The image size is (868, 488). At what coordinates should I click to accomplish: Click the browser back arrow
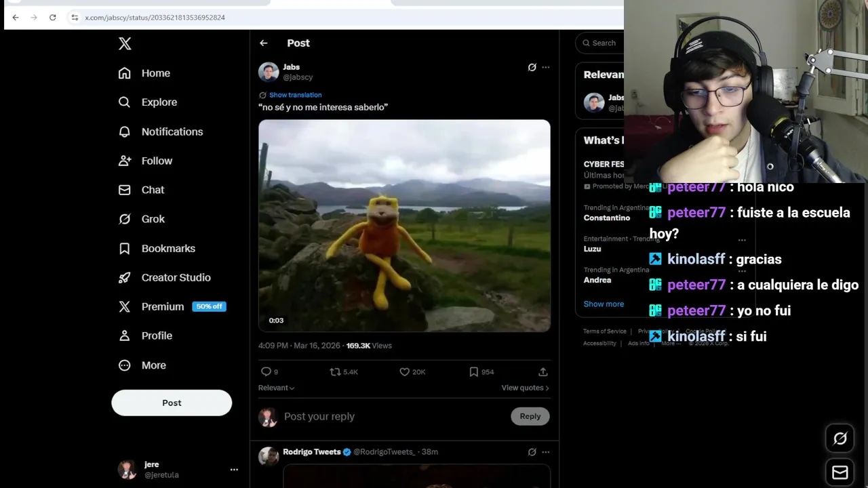(x=16, y=18)
